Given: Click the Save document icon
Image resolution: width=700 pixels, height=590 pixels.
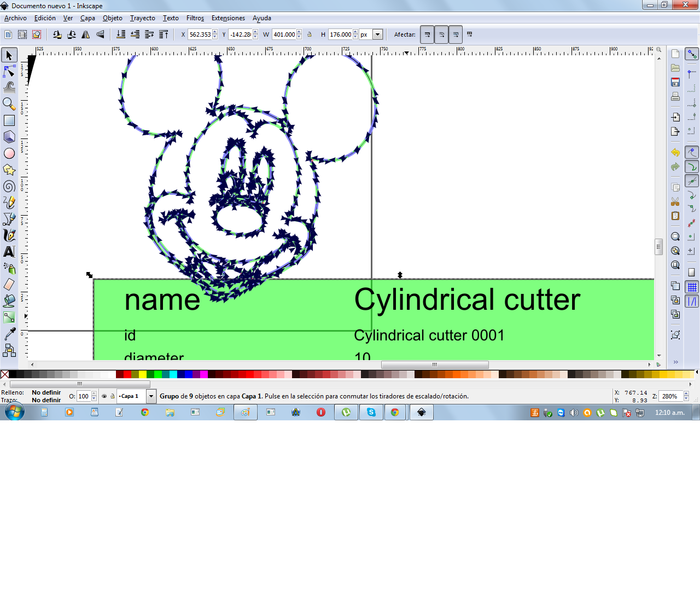Looking at the screenshot, I should pyautogui.click(x=675, y=82).
